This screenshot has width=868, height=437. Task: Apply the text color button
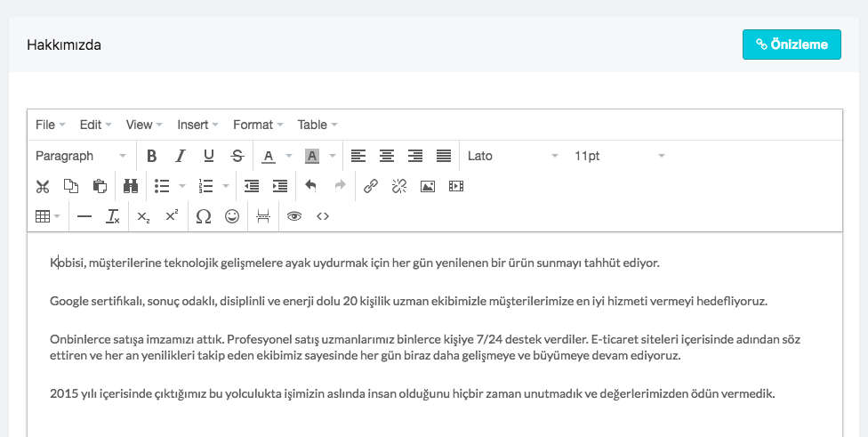click(269, 156)
